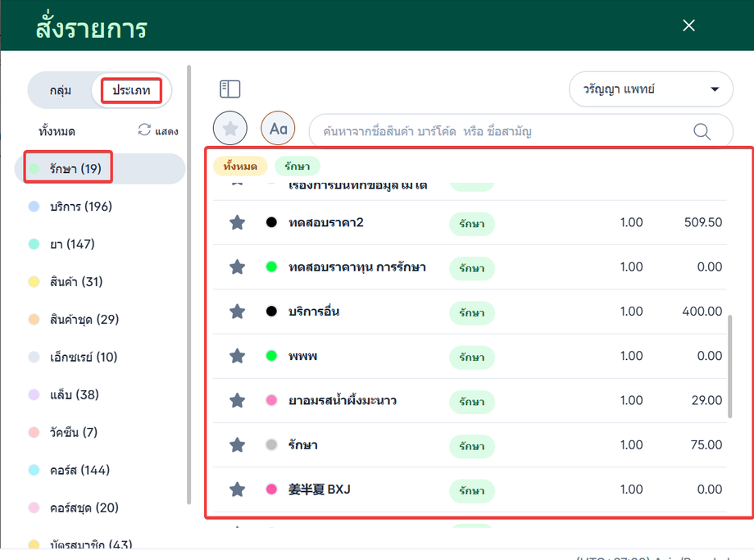
Task: Click รักษา tag on บริการอื่น row
Action: (472, 312)
